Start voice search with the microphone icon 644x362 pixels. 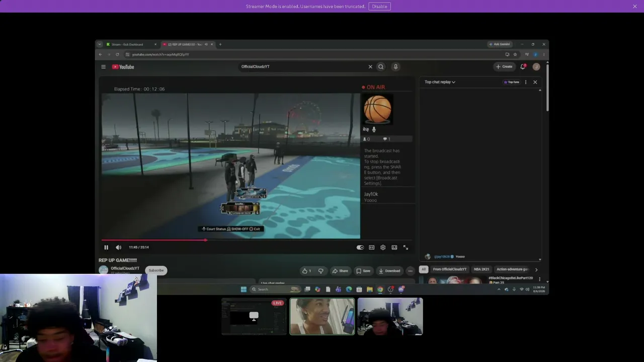(x=395, y=67)
